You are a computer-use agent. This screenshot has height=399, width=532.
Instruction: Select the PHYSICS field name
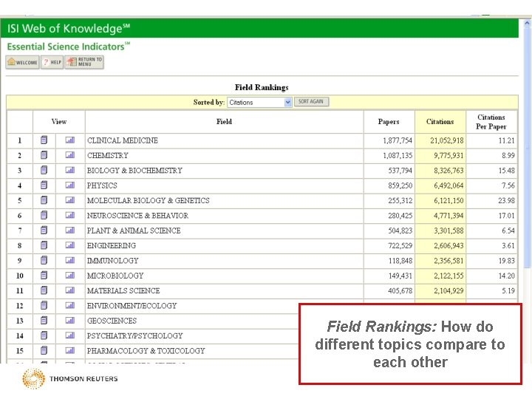tap(102, 185)
